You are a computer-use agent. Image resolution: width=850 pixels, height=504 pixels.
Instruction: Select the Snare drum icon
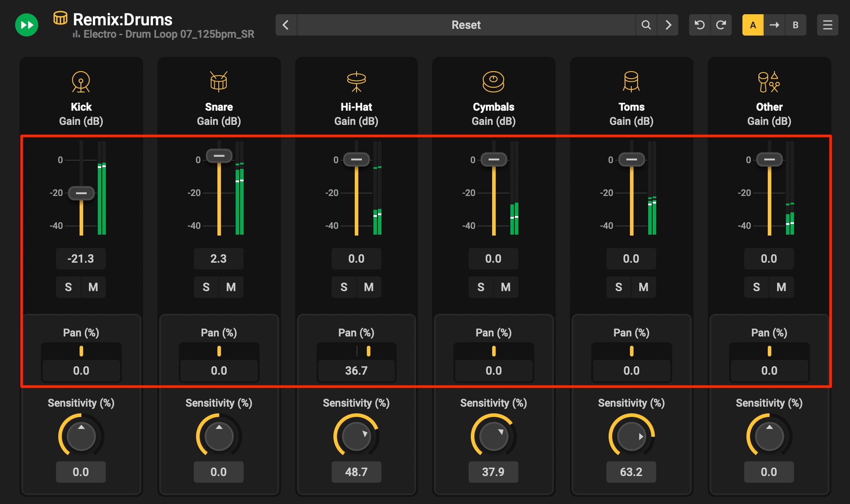(219, 81)
